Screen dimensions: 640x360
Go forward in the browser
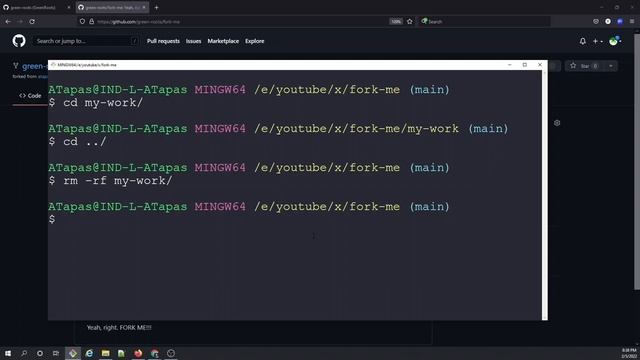(x=20, y=21)
